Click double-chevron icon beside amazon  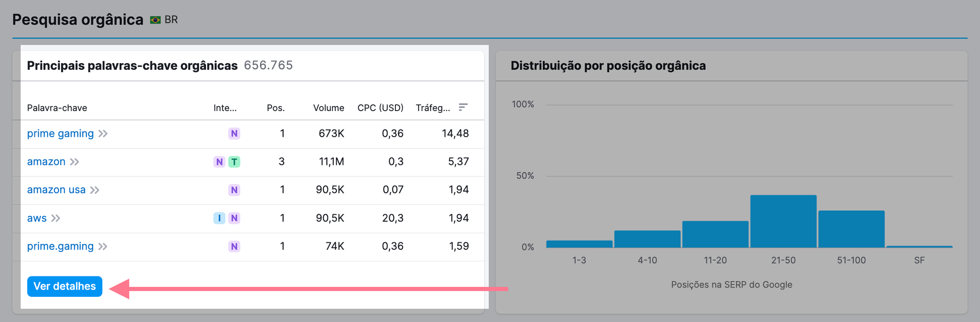[x=74, y=162]
